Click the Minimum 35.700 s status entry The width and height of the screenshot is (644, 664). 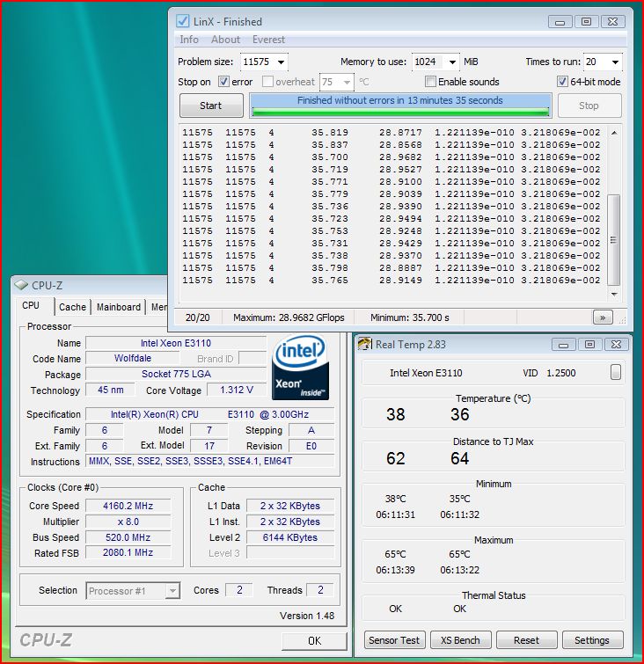tap(410, 317)
